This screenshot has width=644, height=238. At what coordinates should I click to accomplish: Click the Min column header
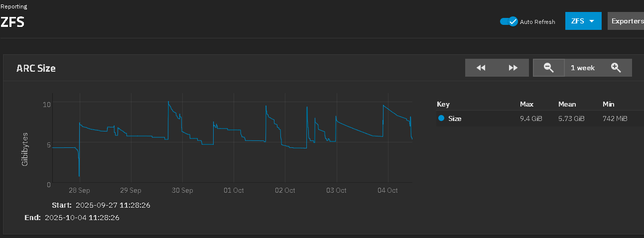[x=608, y=104]
